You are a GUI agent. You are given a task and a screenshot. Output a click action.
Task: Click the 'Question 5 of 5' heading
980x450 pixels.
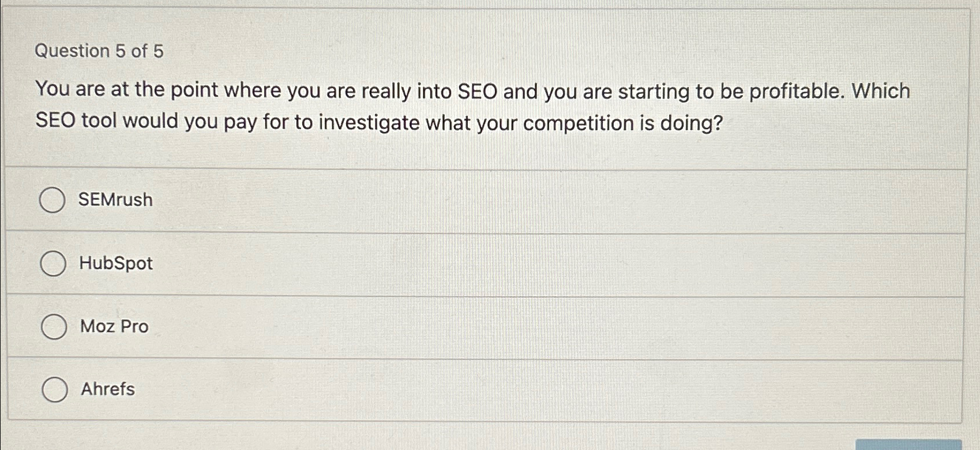pos(99,51)
